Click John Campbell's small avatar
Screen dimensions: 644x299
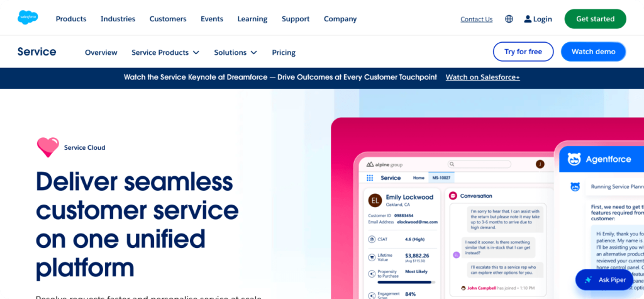(464, 288)
